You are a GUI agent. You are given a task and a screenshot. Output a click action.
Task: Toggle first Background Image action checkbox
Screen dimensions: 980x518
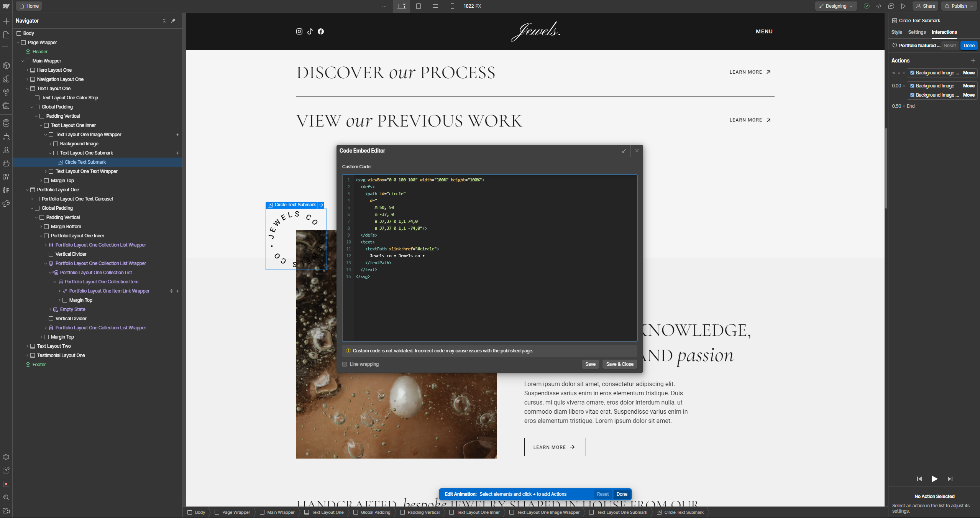click(912, 73)
